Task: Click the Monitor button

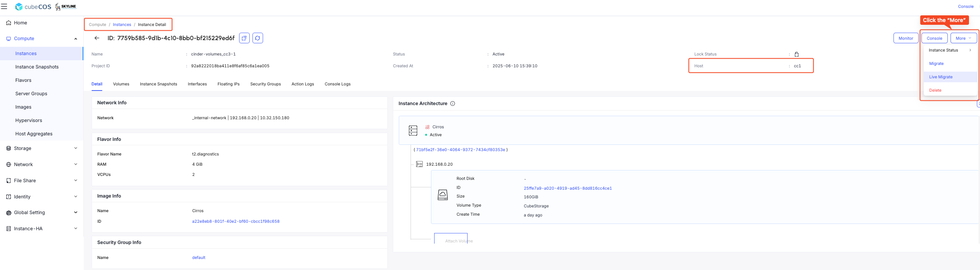Action: click(x=906, y=38)
